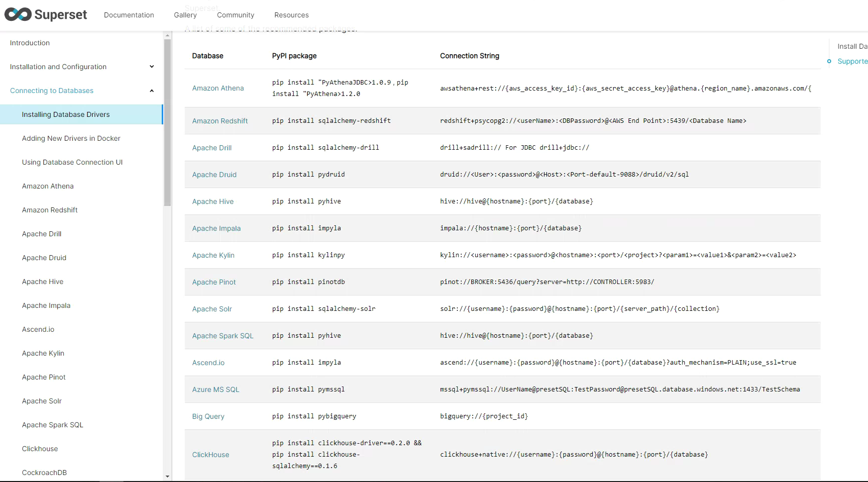Open Using Database Connection UI page
Viewport: 868px width, 482px height.
72,162
